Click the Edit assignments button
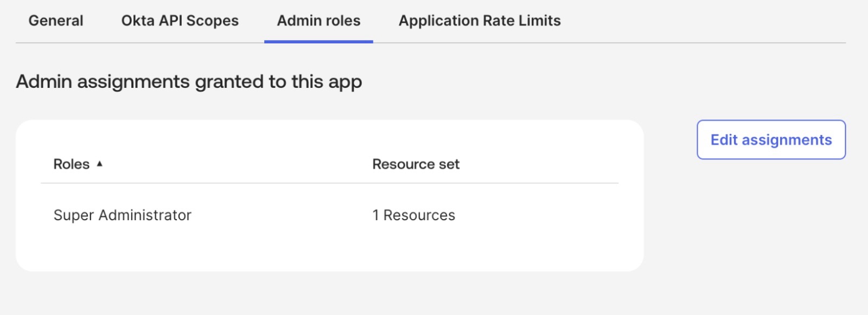Screen dimensions: 868x315 [771, 140]
